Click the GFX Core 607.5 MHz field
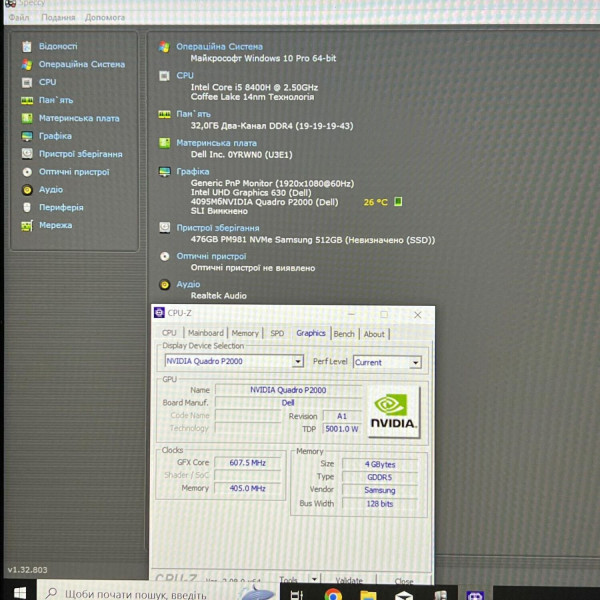The width and height of the screenshot is (600, 600). tap(247, 463)
